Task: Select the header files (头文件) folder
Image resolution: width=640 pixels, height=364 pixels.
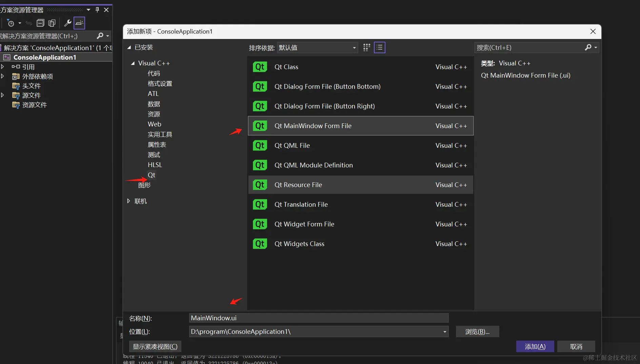Action: coord(31,86)
